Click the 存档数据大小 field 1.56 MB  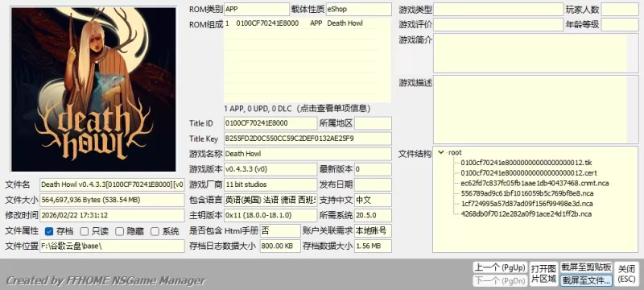(x=373, y=246)
